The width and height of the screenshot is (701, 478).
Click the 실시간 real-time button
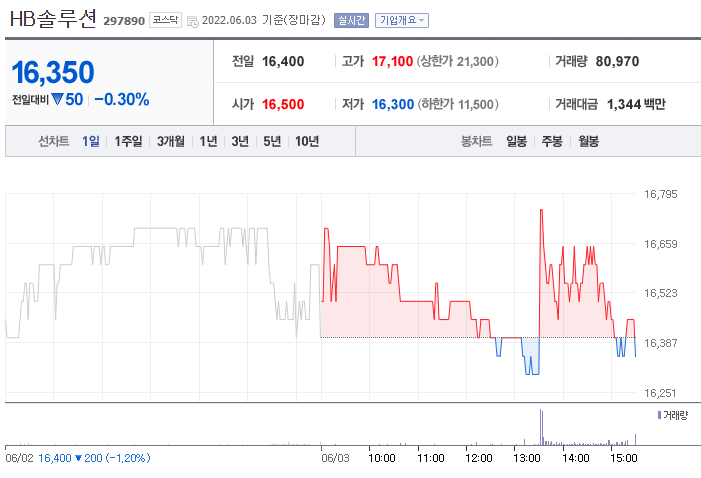coord(351,20)
